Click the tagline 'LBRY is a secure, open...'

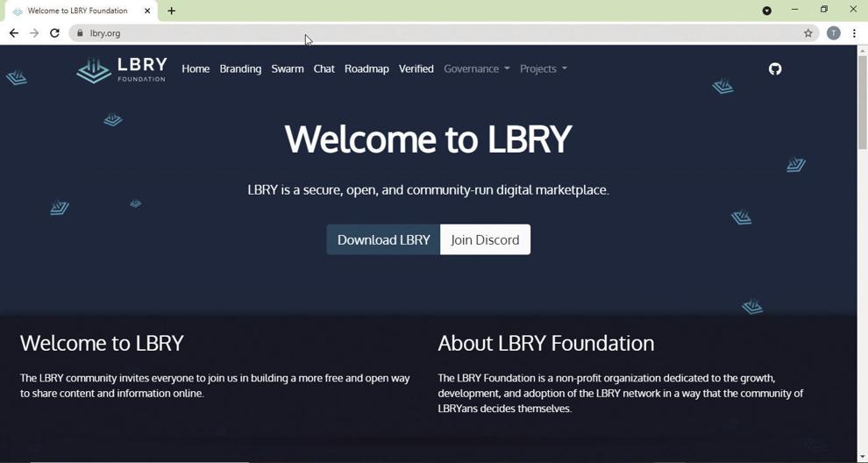point(428,190)
